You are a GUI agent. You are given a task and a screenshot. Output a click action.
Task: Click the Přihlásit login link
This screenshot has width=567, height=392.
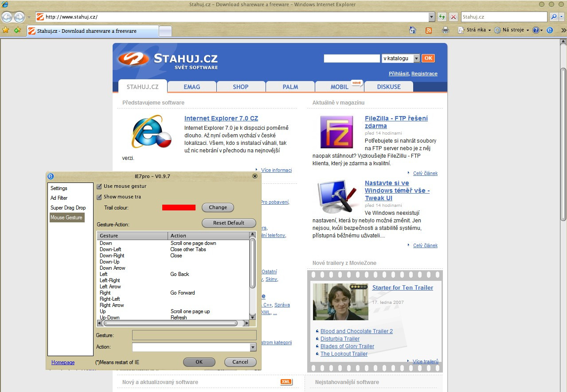399,74
